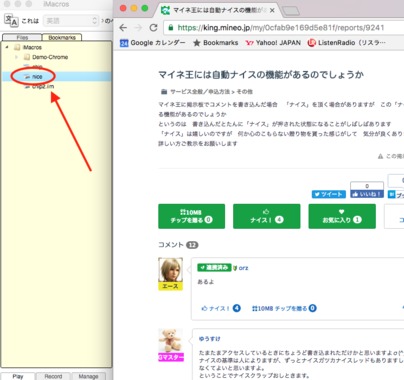Image resolution: width=404 pixels, height=380 pixels.
Task: Click the browser forward arrow
Action: pos(138,28)
